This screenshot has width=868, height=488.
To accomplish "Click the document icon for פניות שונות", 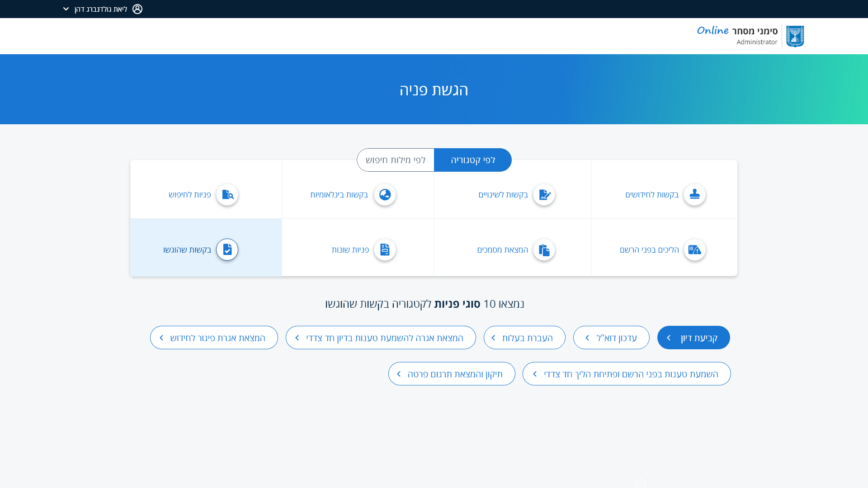I will tap(385, 250).
